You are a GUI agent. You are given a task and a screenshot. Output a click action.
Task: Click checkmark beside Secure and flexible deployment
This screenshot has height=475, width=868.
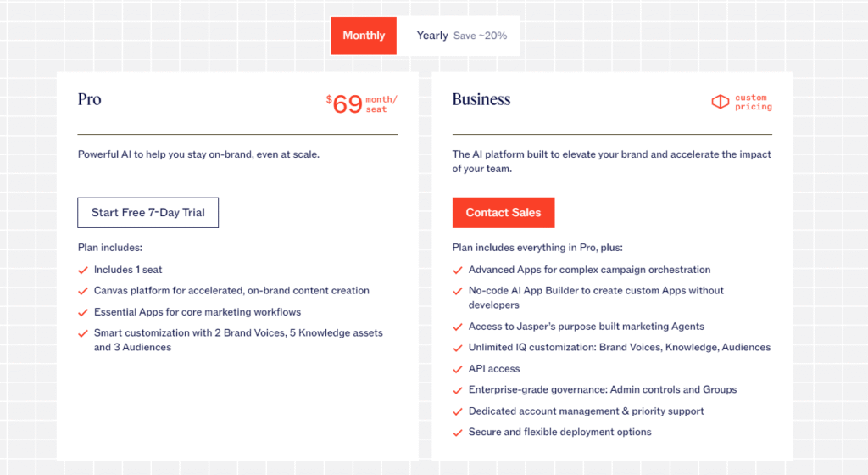458,433
